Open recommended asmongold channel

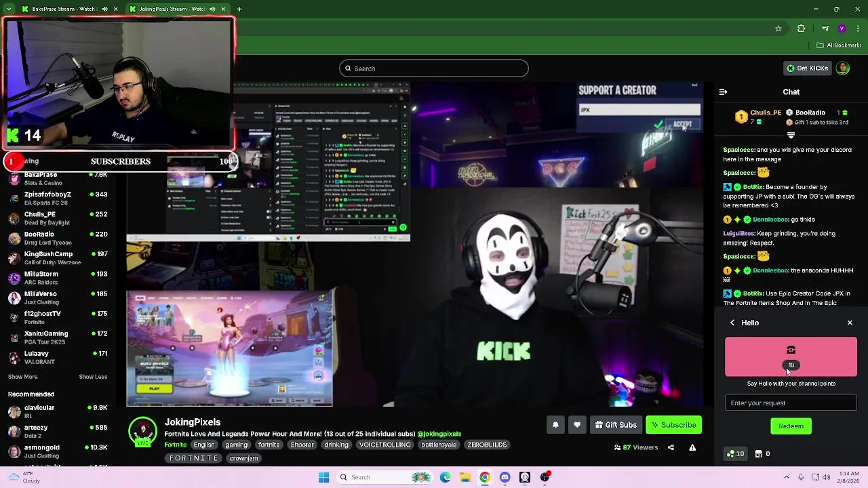click(x=58, y=451)
